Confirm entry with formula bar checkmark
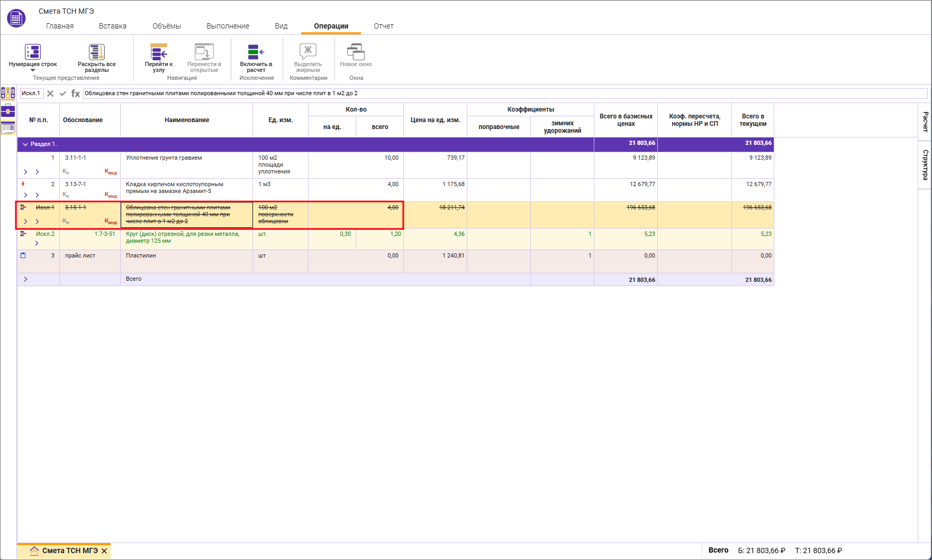The width and height of the screenshot is (932, 560). (63, 94)
